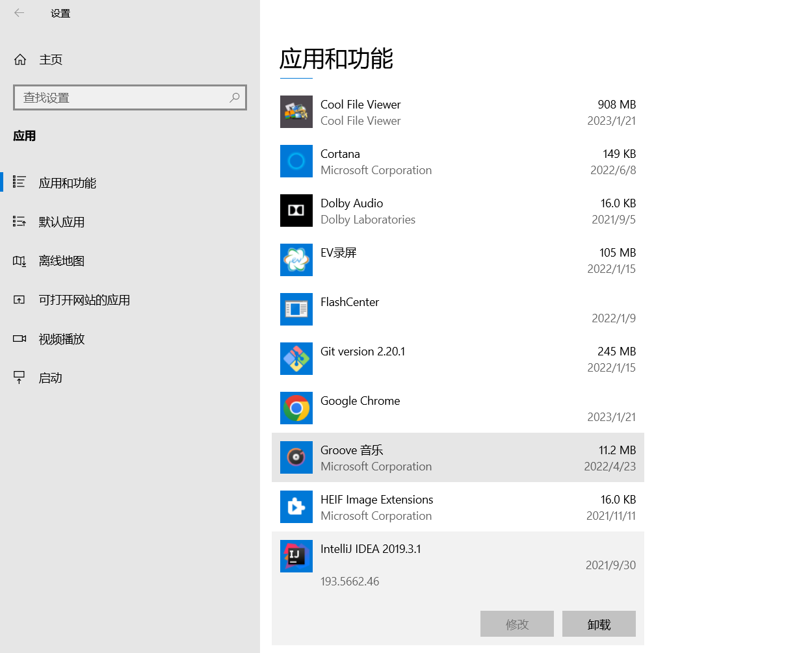Open the home page via house icon

point(20,60)
